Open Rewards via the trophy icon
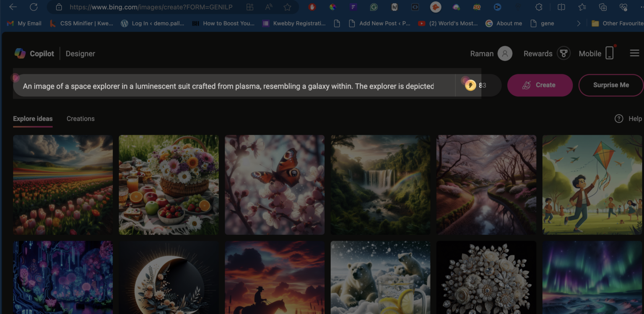Image resolution: width=644 pixels, height=314 pixels. coord(564,53)
